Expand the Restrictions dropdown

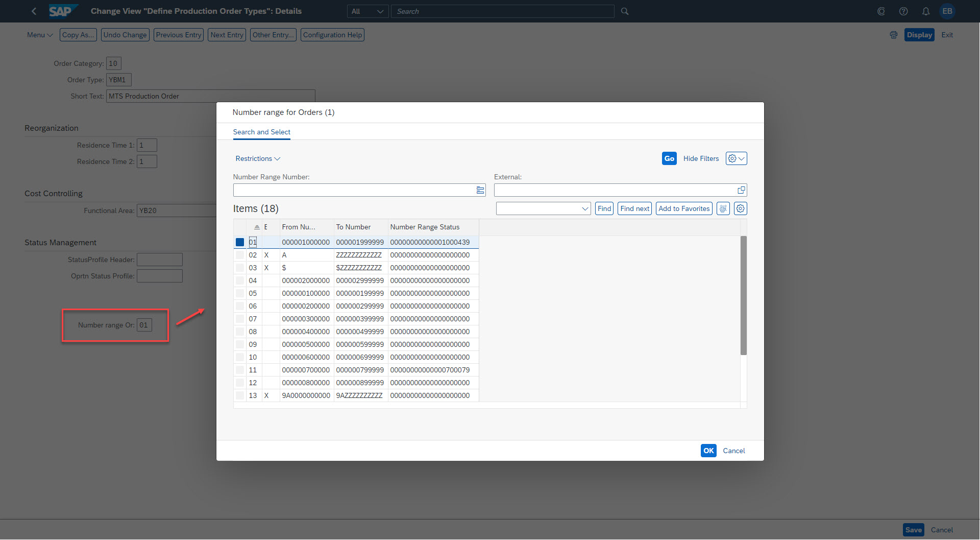[258, 159]
